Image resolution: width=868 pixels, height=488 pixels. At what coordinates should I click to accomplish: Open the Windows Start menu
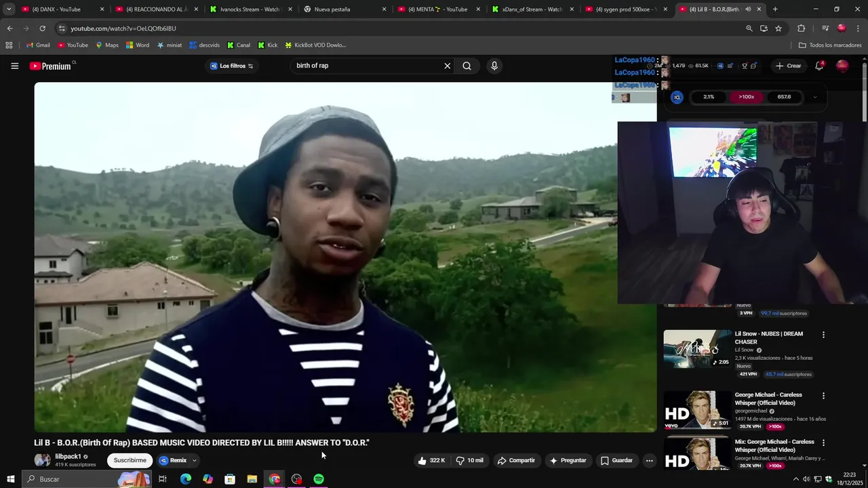pos(10,479)
